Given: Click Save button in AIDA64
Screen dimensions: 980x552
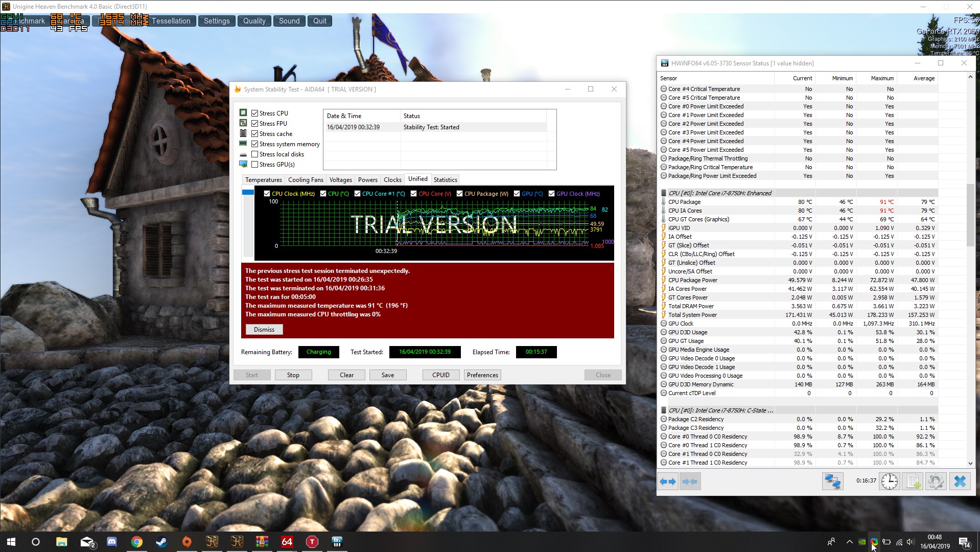Looking at the screenshot, I should 388,375.
